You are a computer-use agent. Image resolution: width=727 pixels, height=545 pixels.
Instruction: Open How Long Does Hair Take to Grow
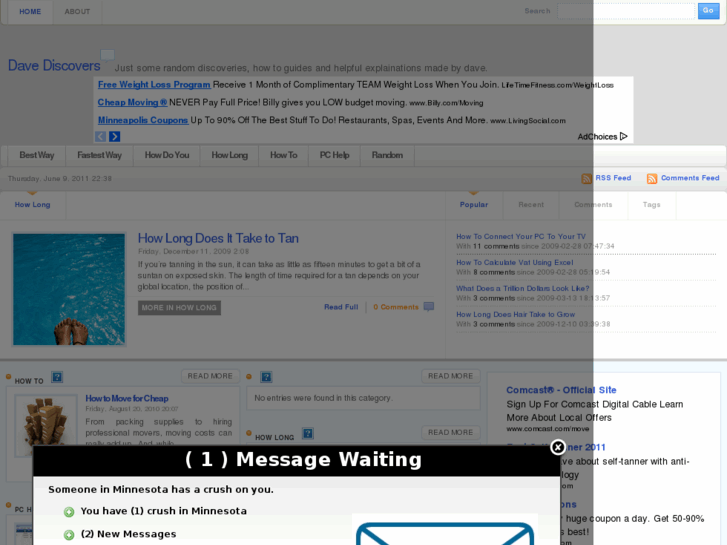[515, 314]
